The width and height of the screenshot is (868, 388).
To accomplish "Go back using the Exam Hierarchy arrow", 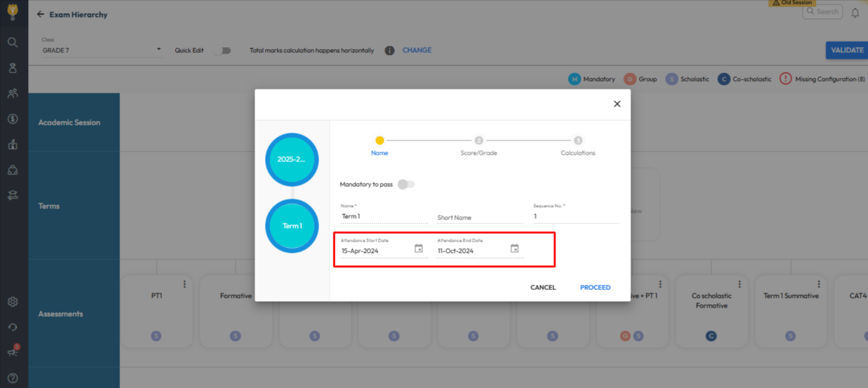I will (x=40, y=14).
